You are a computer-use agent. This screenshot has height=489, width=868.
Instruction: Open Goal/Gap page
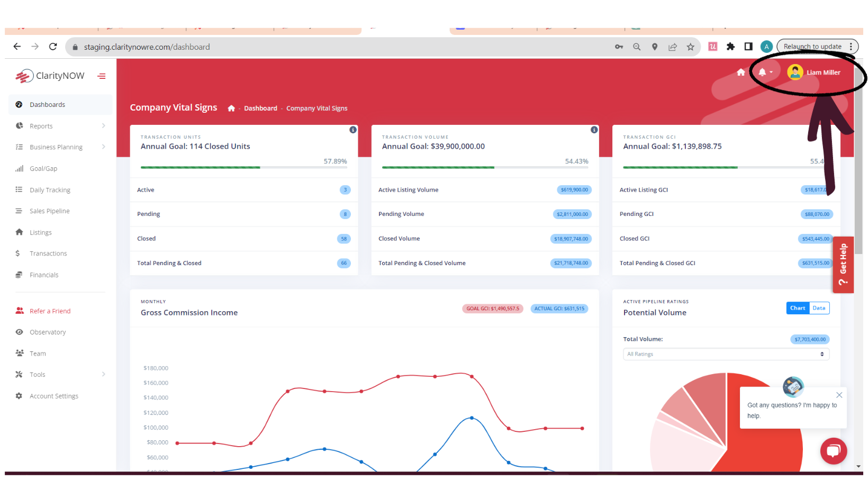[x=43, y=169]
